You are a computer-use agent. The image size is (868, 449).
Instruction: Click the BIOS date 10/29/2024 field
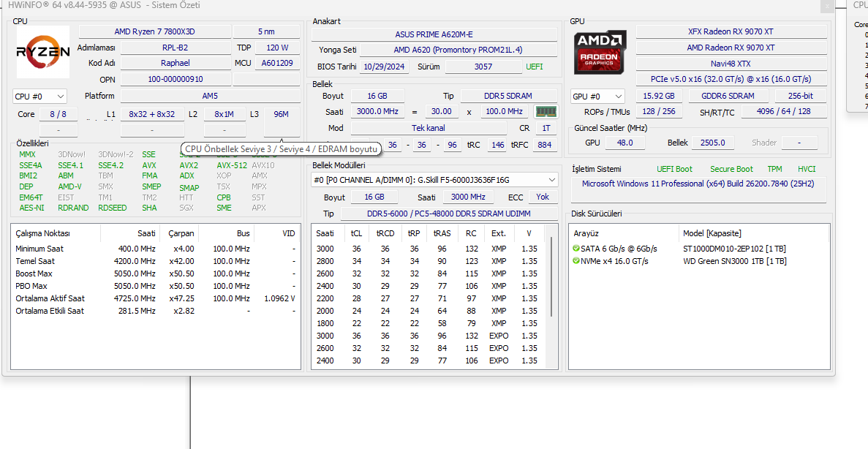coord(385,67)
